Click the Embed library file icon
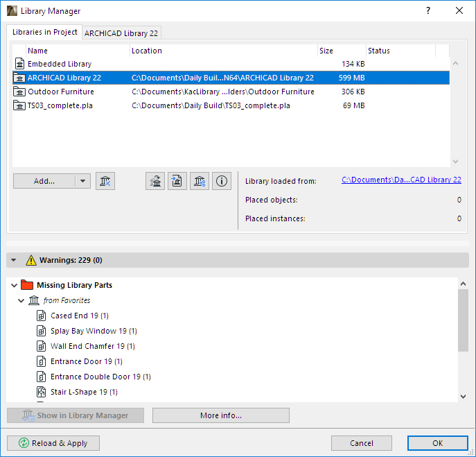Screen dimensions: 476x457 [177, 181]
